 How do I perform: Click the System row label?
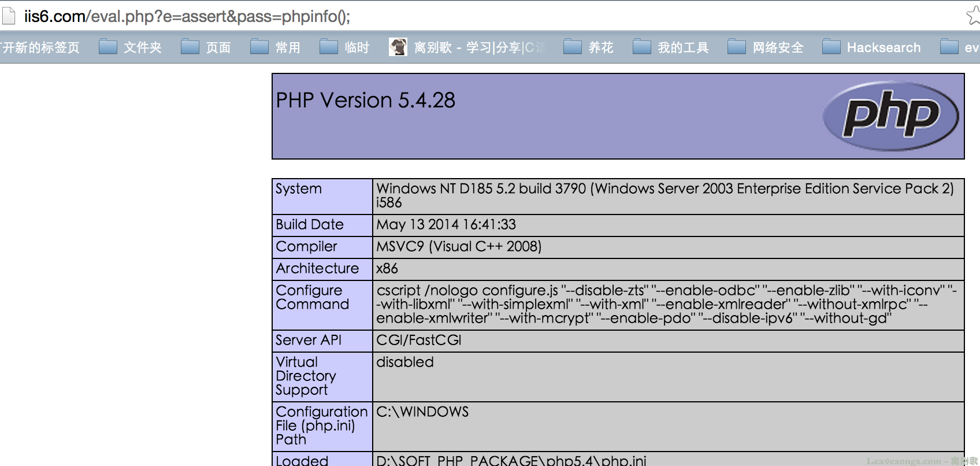click(x=298, y=188)
